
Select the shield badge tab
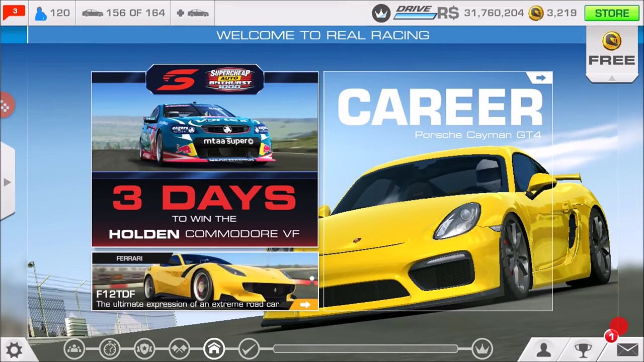click(x=144, y=348)
